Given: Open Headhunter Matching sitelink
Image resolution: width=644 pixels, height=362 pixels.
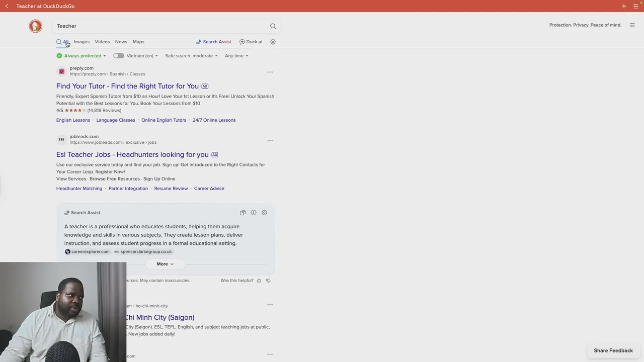Looking at the screenshot, I should (79, 189).
